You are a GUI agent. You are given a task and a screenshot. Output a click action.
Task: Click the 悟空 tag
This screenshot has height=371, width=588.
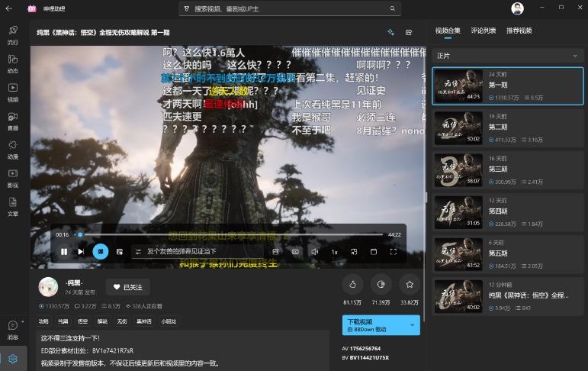coord(82,321)
